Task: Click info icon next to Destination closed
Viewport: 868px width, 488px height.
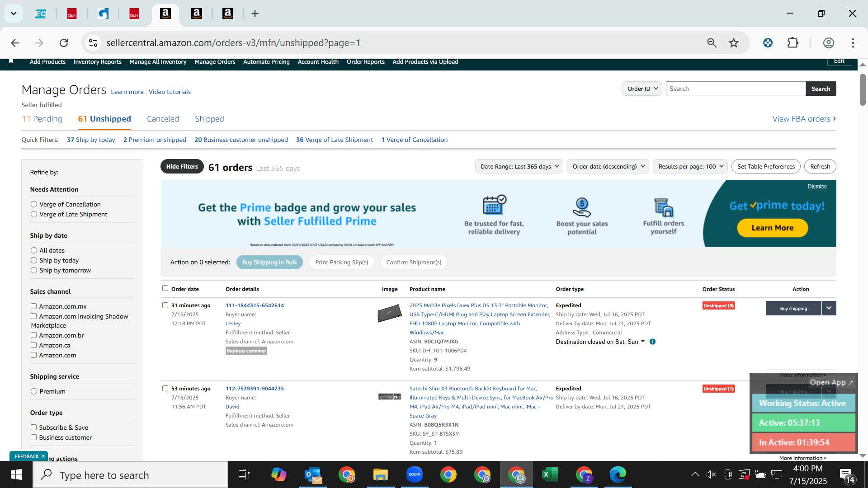Action: click(x=652, y=342)
